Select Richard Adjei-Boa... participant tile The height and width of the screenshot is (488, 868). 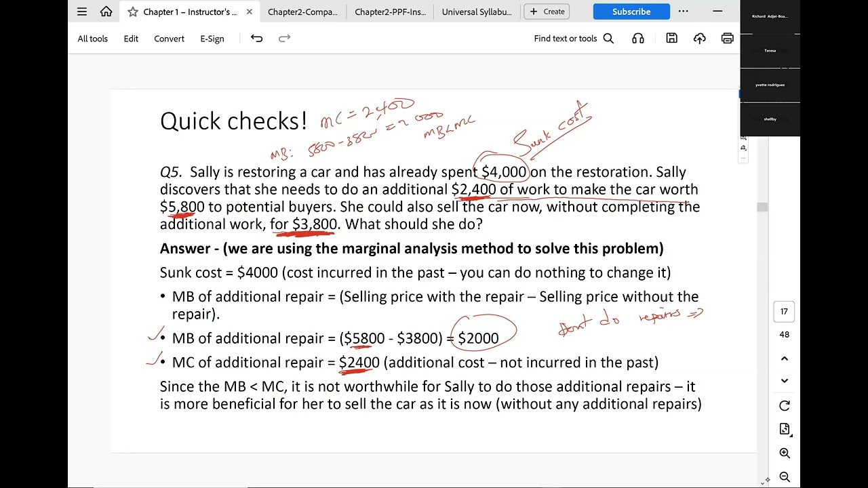pyautogui.click(x=770, y=16)
